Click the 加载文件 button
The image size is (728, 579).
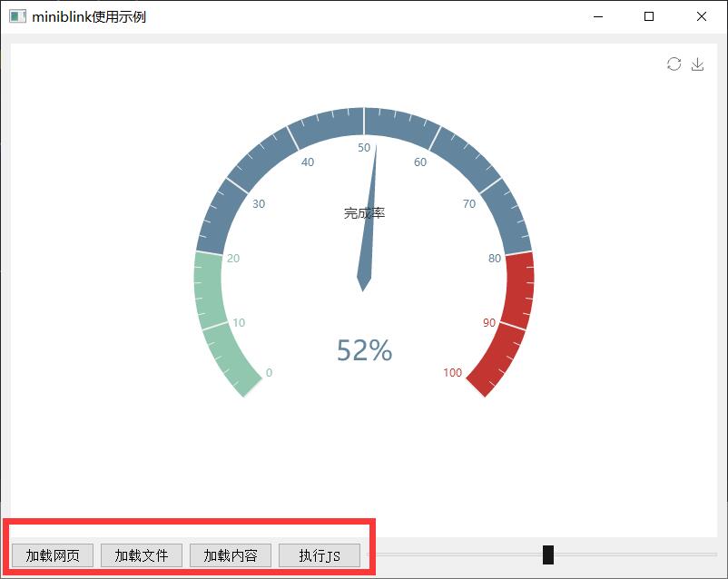click(x=142, y=555)
